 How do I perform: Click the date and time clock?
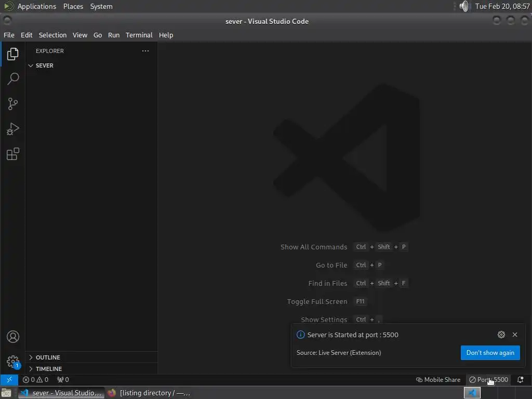click(502, 6)
